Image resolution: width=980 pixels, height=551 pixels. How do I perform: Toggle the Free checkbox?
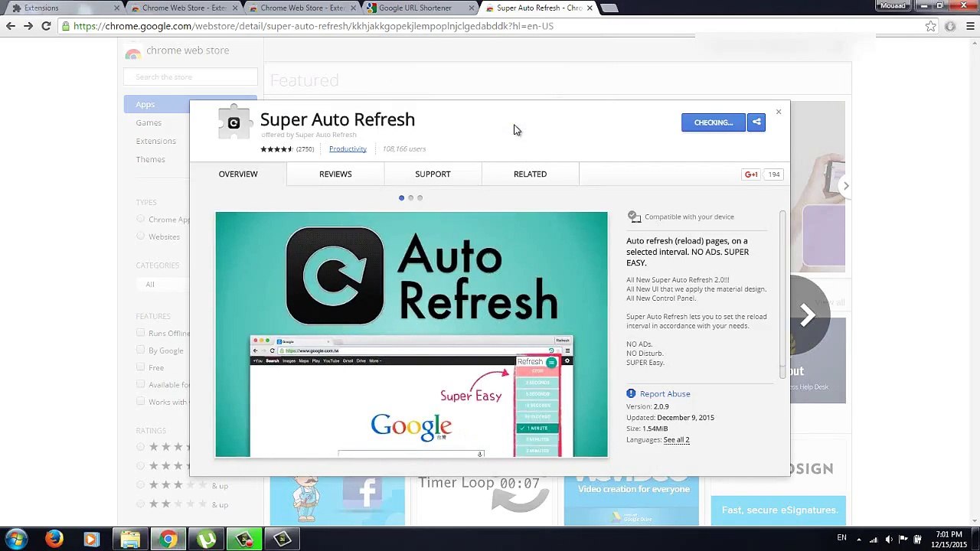coord(140,367)
